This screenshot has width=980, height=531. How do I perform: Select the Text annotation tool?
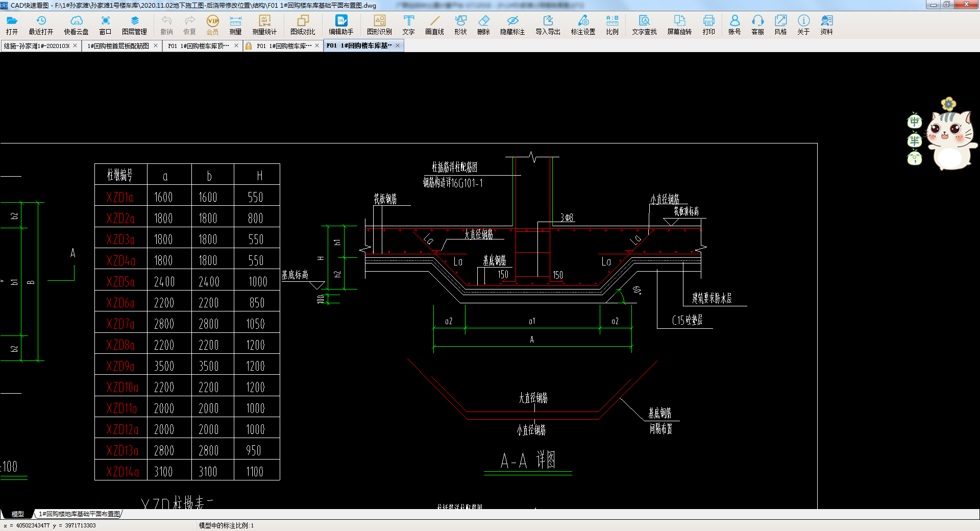408,25
